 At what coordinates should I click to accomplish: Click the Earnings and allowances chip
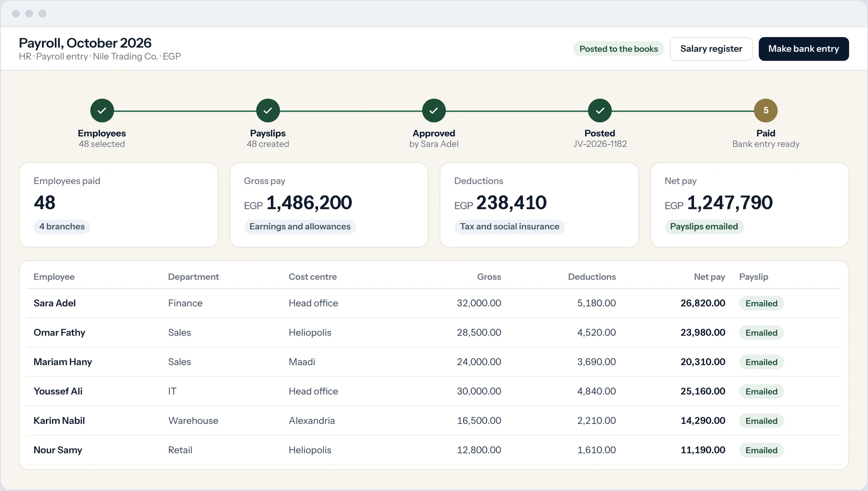[x=300, y=227]
